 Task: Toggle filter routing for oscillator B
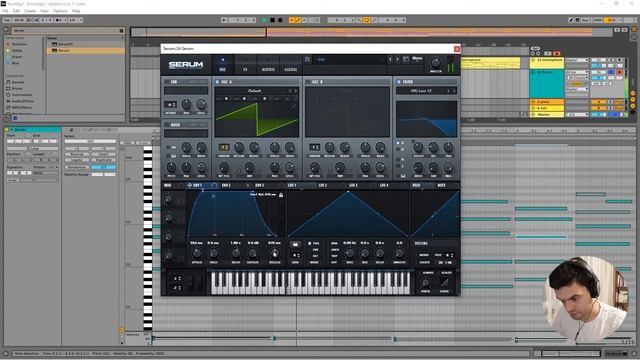pos(398,149)
